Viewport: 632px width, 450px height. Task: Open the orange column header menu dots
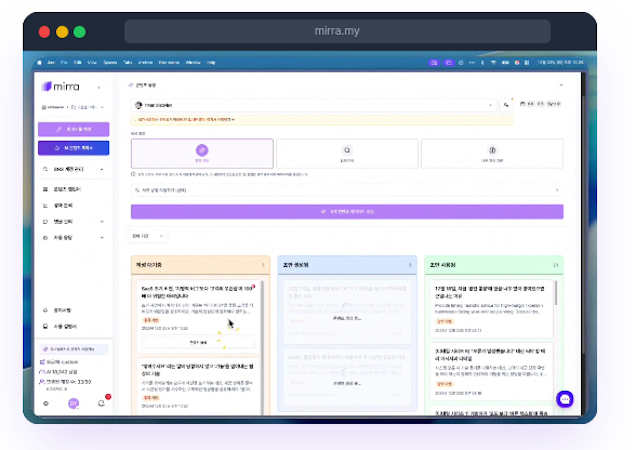click(x=263, y=265)
